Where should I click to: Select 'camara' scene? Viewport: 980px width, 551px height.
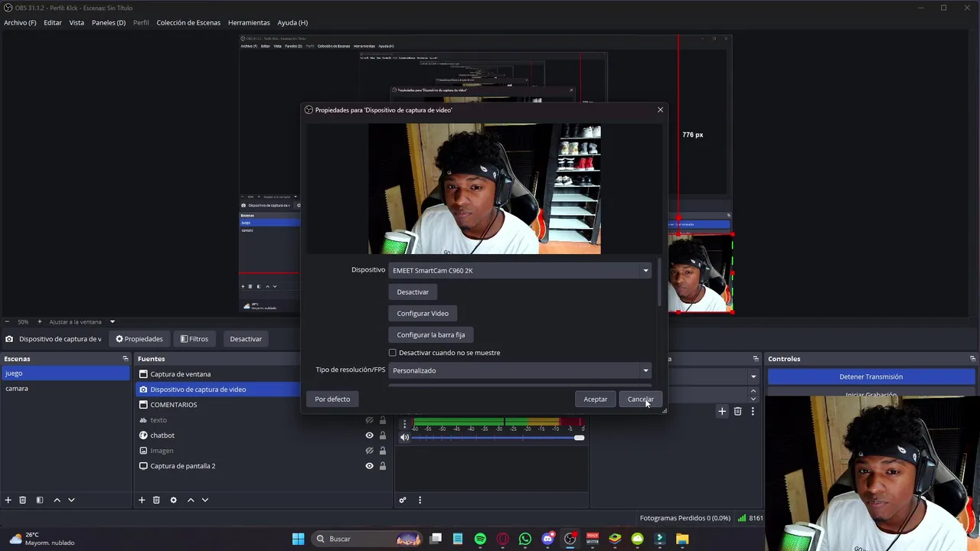(x=67, y=389)
